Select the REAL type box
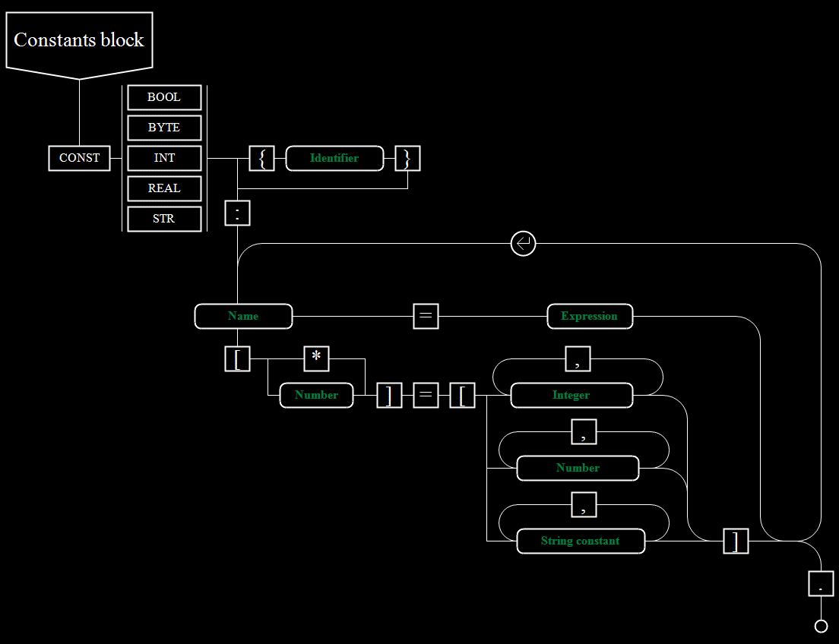Viewport: 839px width, 644px height. click(164, 189)
